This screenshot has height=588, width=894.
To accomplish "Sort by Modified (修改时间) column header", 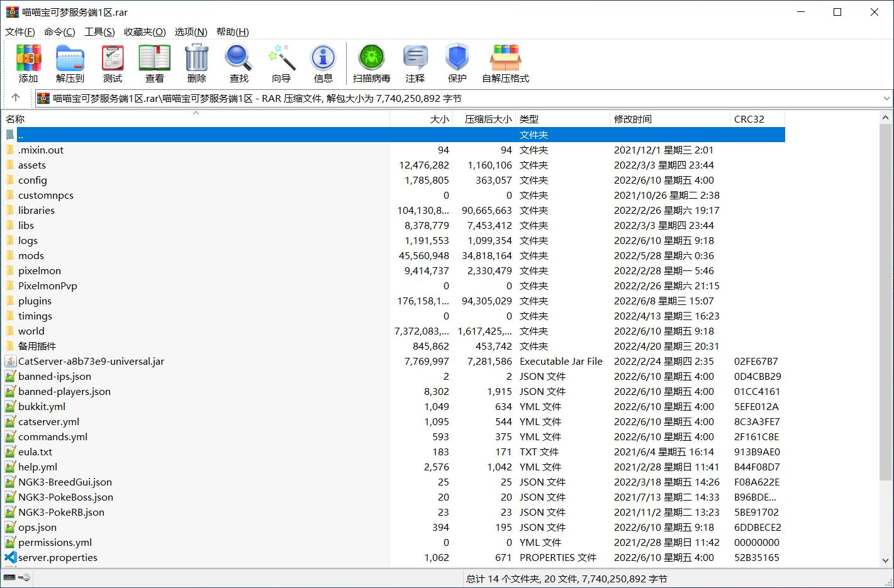I will [670, 119].
